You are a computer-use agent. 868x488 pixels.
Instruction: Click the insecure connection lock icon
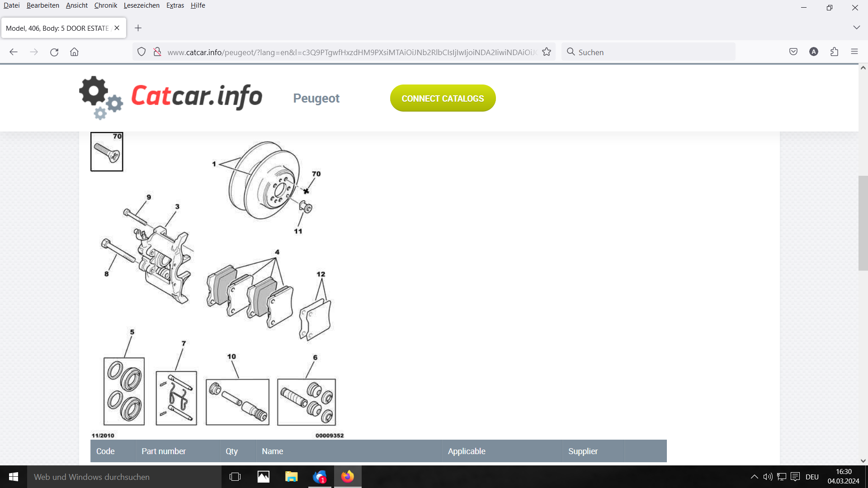coord(157,52)
